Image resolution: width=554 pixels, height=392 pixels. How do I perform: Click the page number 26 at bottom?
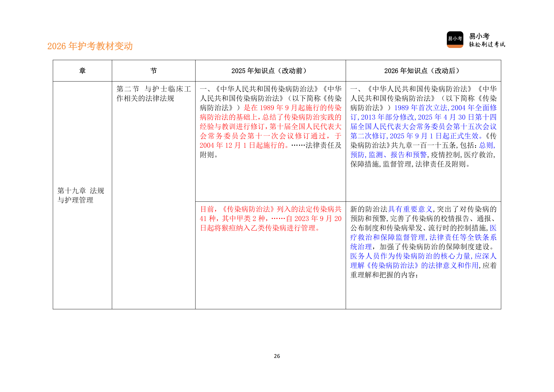point(277,356)
